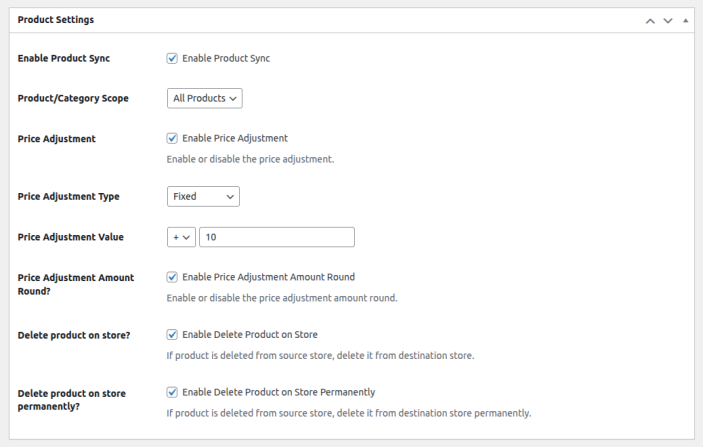Click 'Enable Delete Product on Store' label text
703x447 pixels.
(250, 334)
